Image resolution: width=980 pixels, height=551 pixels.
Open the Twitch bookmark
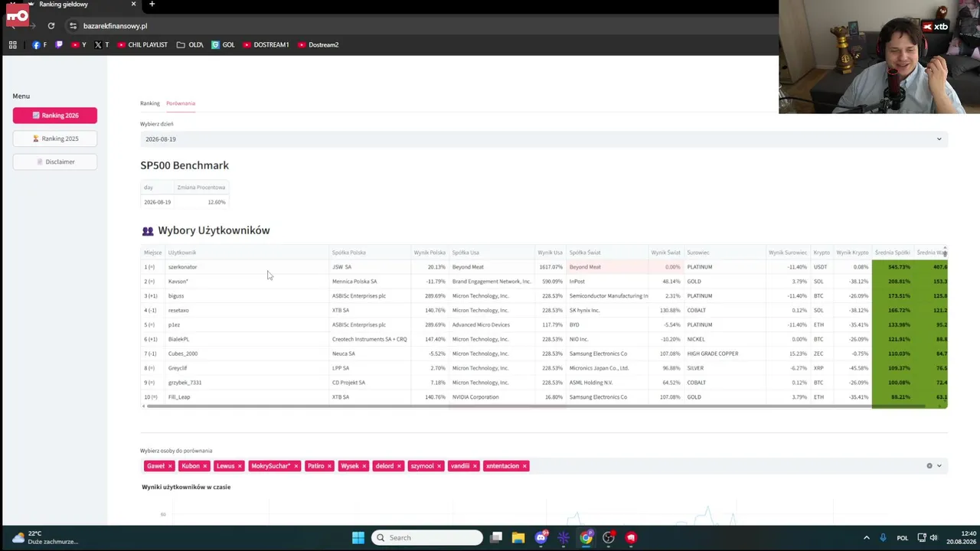[59, 45]
